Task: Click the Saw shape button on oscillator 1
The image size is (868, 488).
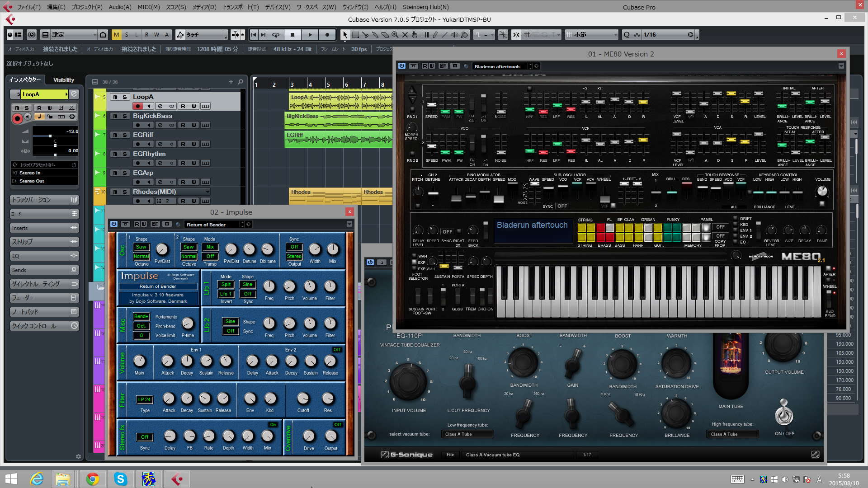Action: pyautogui.click(x=141, y=247)
